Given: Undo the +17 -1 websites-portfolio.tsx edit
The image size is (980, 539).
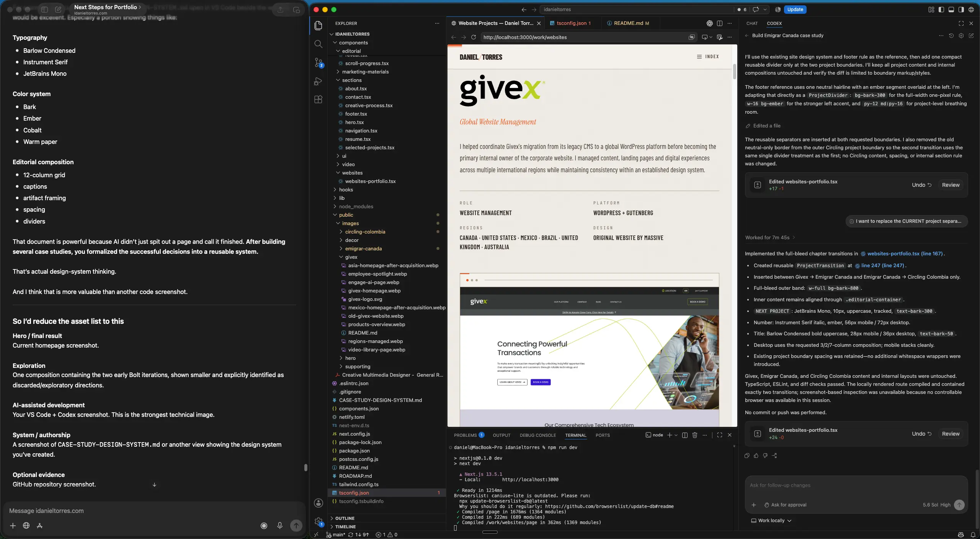Looking at the screenshot, I should coord(921,185).
